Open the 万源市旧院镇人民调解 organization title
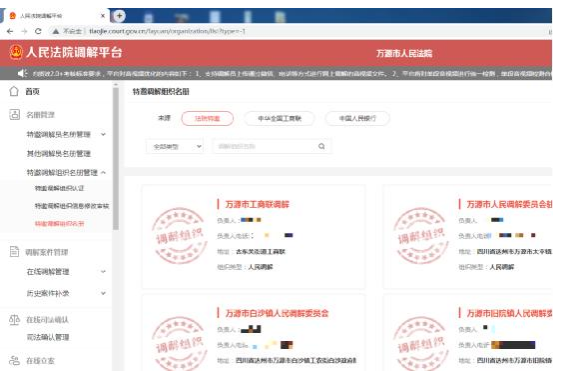 [509, 313]
